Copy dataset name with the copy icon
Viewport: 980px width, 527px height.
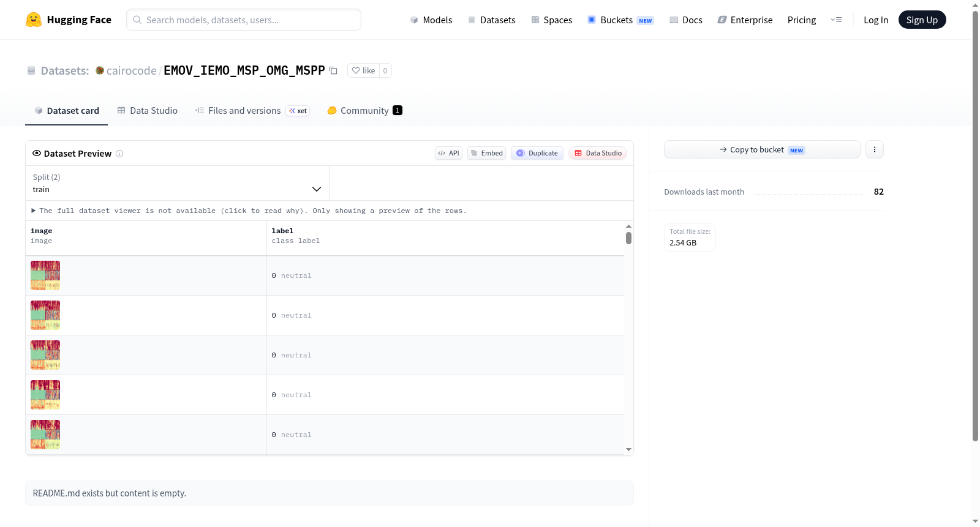click(333, 70)
